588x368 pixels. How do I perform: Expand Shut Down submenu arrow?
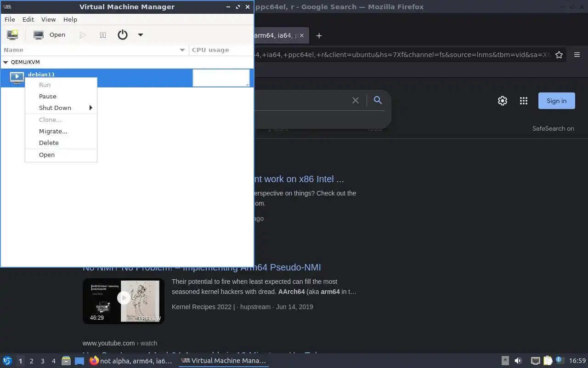click(90, 108)
